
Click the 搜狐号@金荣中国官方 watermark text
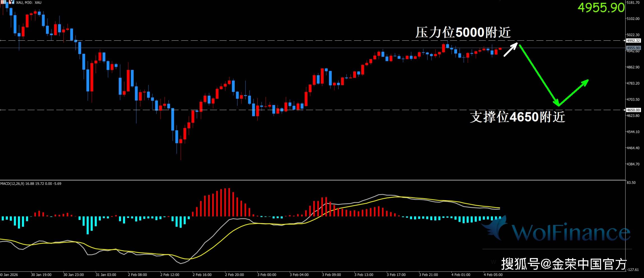[x=564, y=264]
